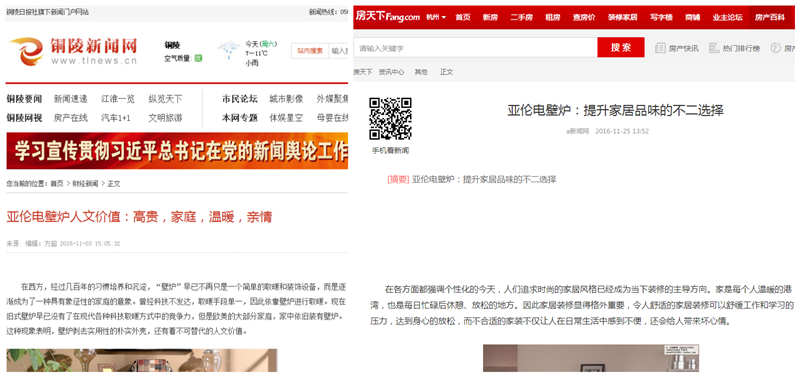Open the 铜陵要闻 section link
800x377 pixels.
point(24,99)
